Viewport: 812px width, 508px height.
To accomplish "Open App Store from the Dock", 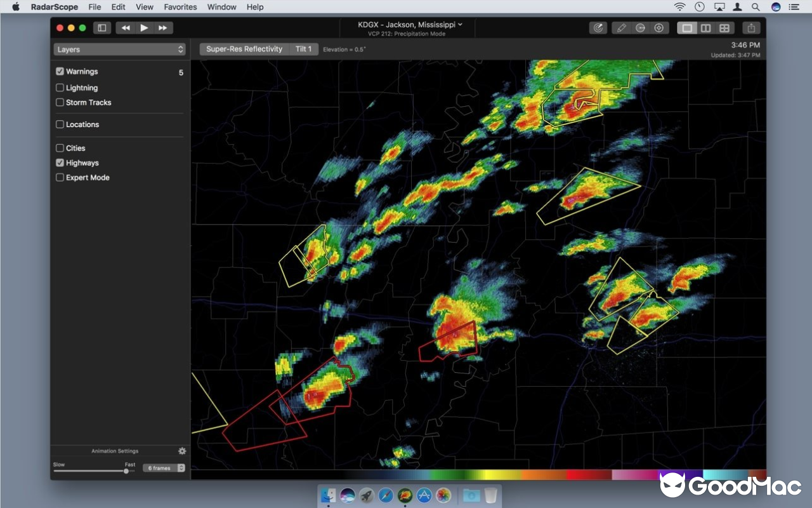I will coord(424,495).
